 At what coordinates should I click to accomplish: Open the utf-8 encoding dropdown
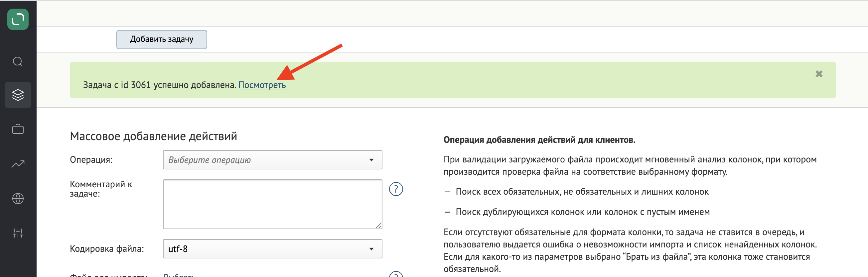pyautogui.click(x=272, y=249)
